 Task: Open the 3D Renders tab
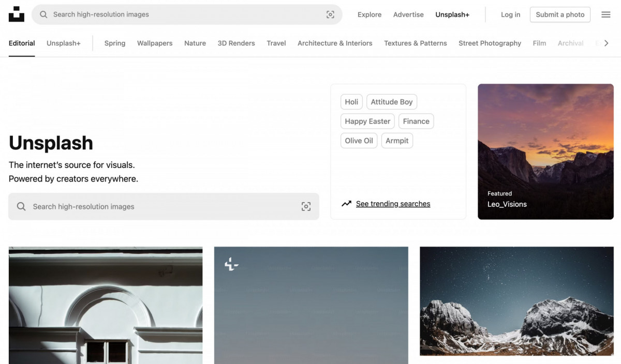pyautogui.click(x=236, y=43)
